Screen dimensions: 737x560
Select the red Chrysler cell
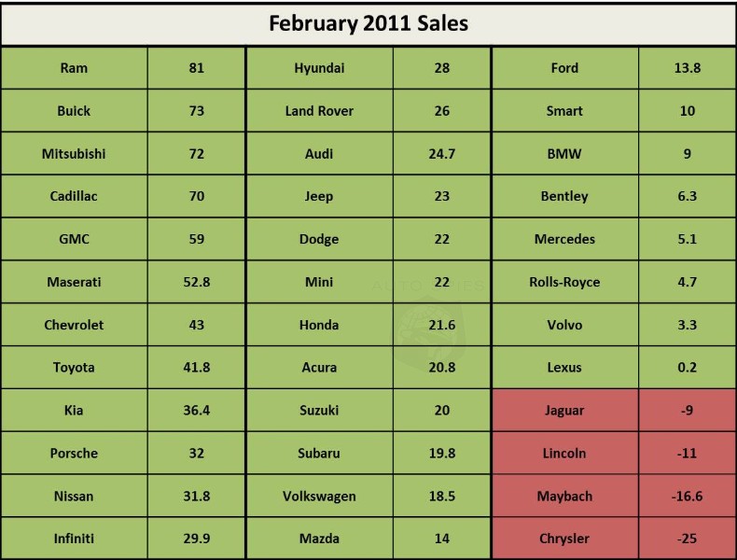[x=564, y=539]
